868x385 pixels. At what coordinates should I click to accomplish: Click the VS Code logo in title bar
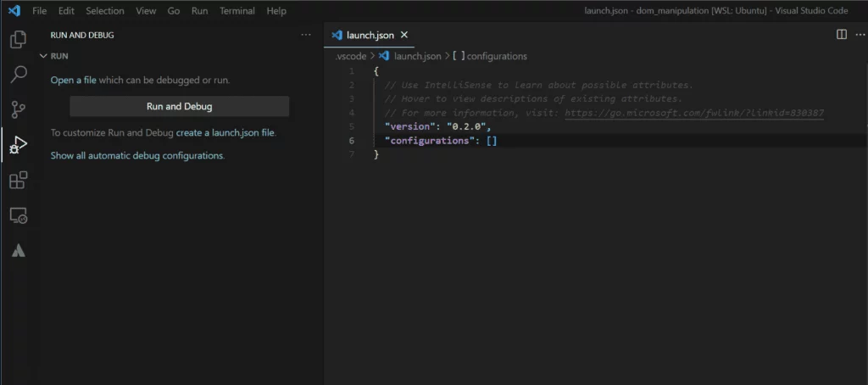(x=14, y=10)
